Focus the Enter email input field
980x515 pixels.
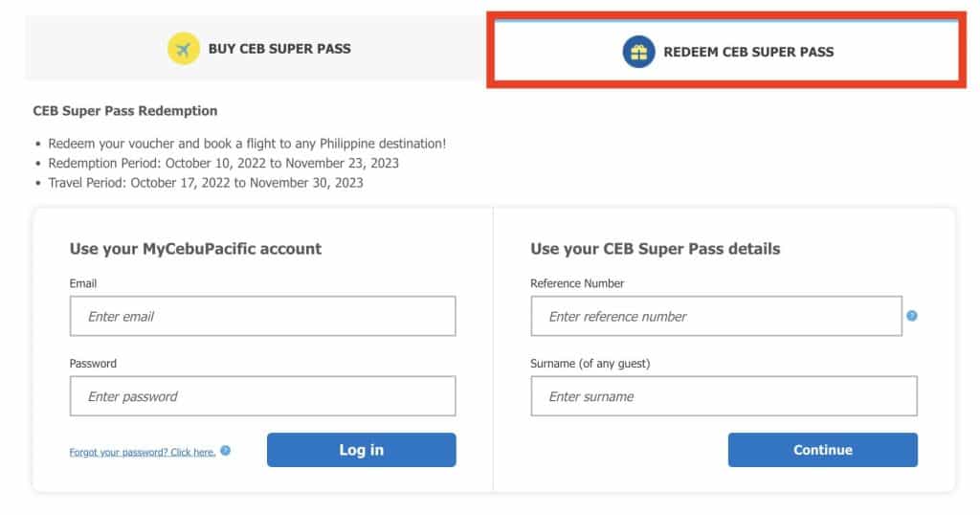click(x=262, y=316)
